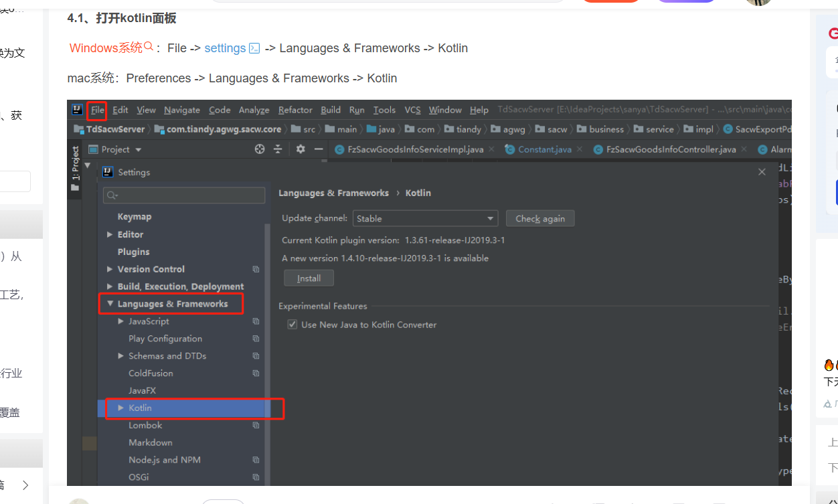
Task: Close the Constant.java tab
Action: [580, 149]
